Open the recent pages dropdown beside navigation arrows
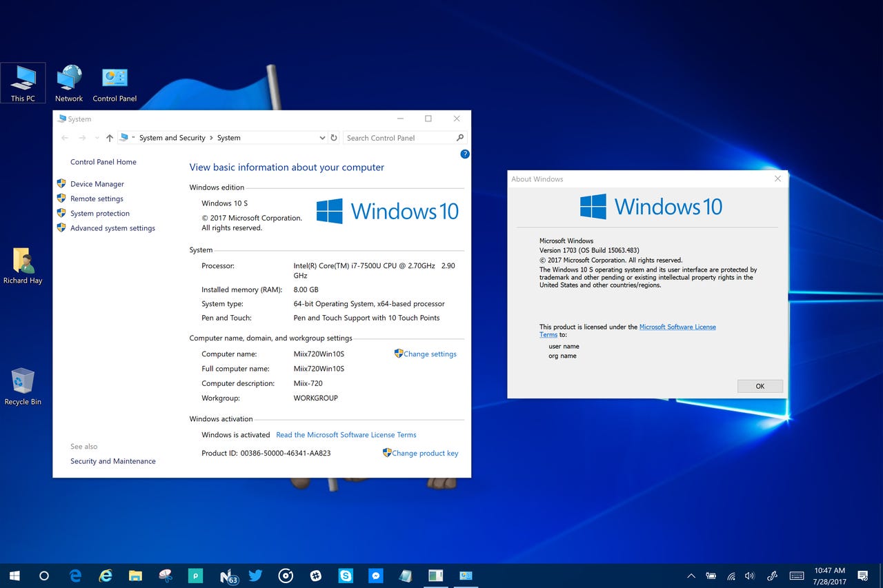This screenshot has height=588, width=883. (x=97, y=137)
